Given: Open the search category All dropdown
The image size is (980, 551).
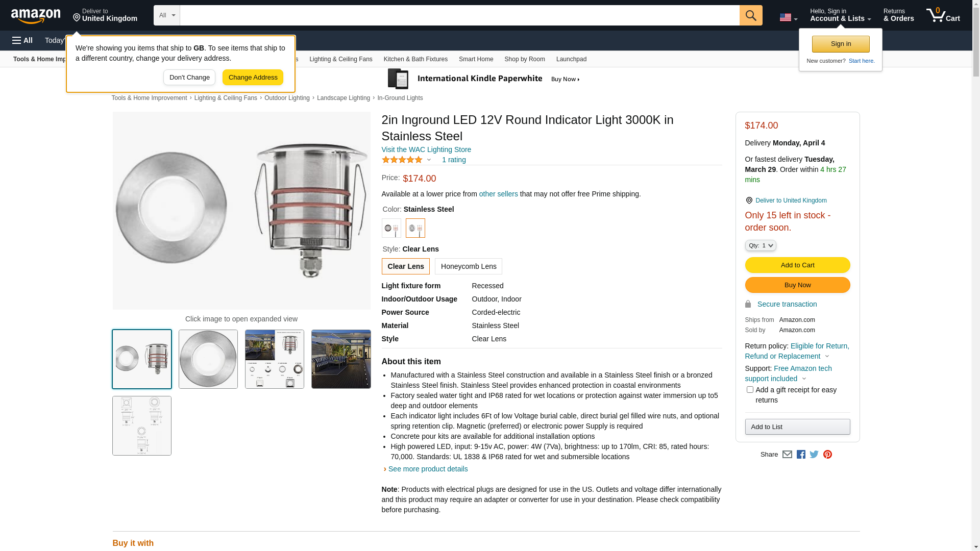Looking at the screenshot, I should [x=166, y=15].
